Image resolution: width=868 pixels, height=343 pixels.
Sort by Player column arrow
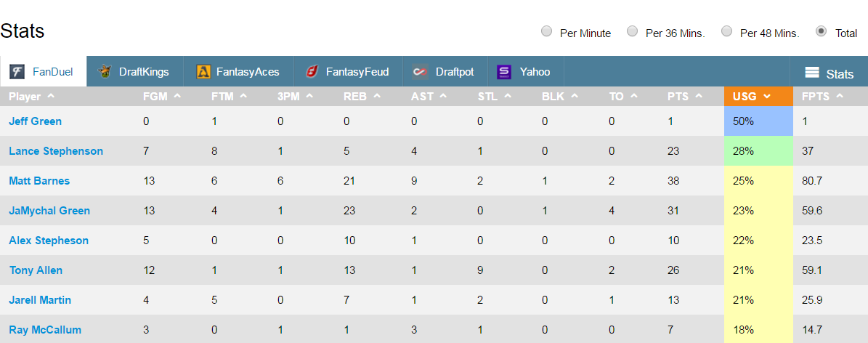51,96
